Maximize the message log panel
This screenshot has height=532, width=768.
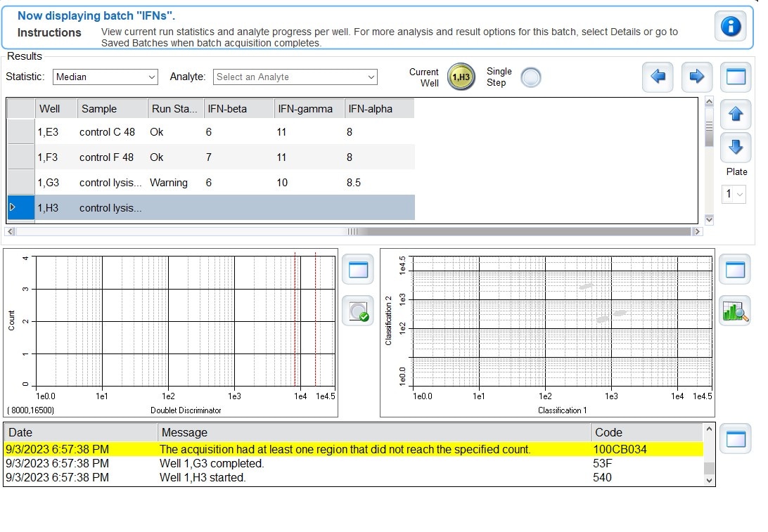[x=735, y=439]
